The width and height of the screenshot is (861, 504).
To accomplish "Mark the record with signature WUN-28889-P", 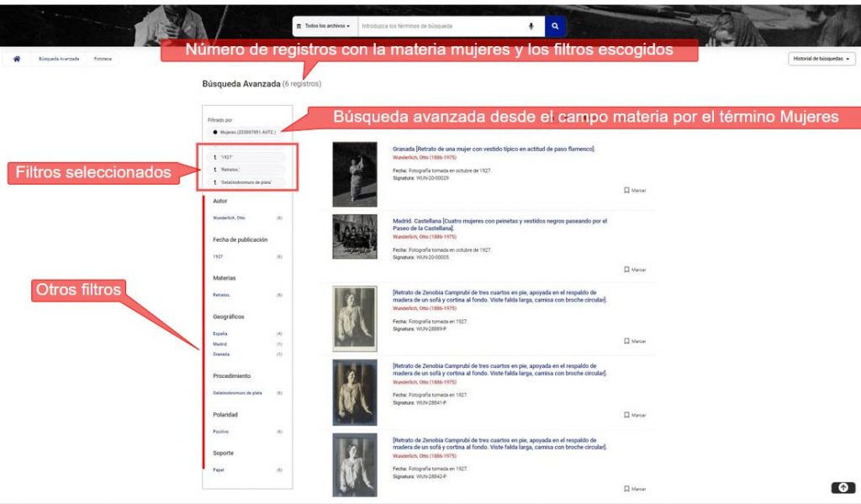I will pyautogui.click(x=635, y=341).
